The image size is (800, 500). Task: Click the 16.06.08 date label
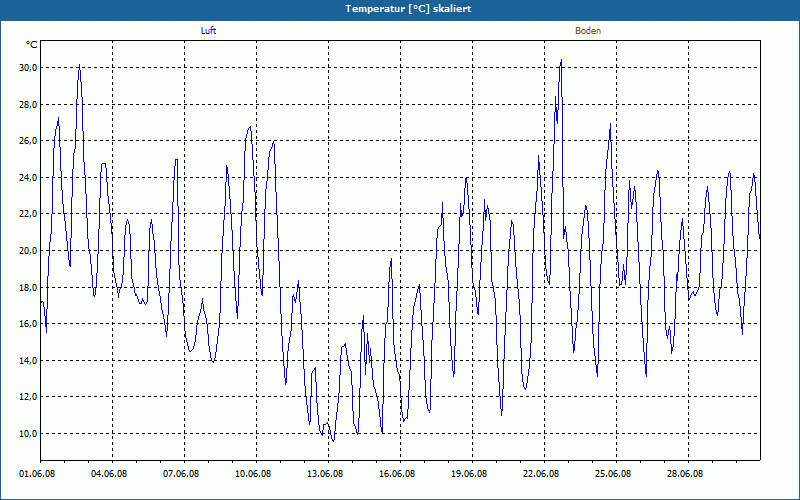tap(397, 474)
